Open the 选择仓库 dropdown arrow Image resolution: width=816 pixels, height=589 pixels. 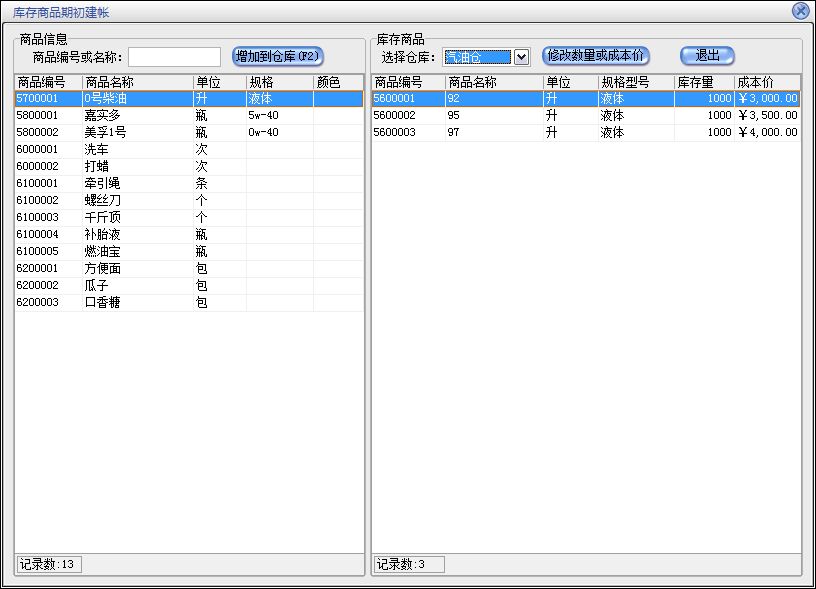click(521, 57)
